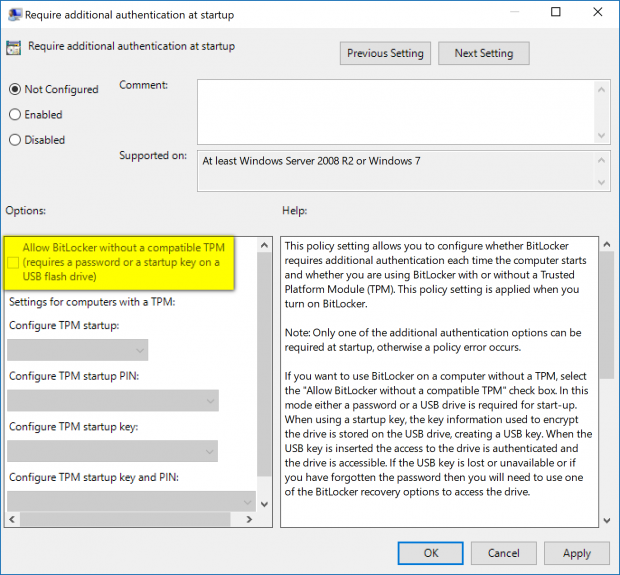Select the Not Configured radio button
The image size is (620, 575).
15,89
